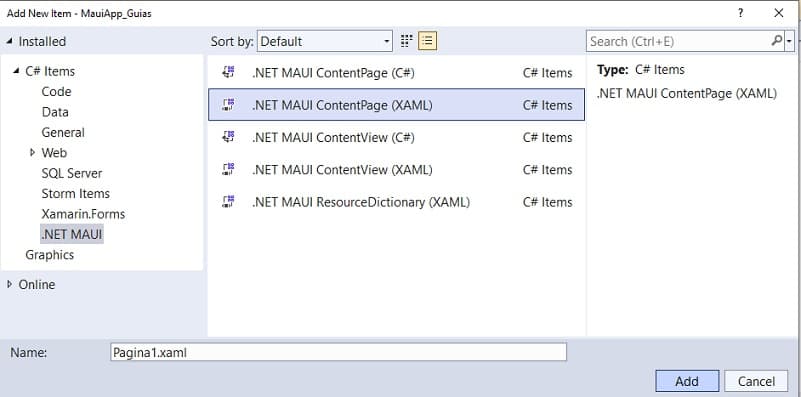
Task: Choose .NET MAUI ContentView (XAML) template name
Action: click(x=342, y=169)
